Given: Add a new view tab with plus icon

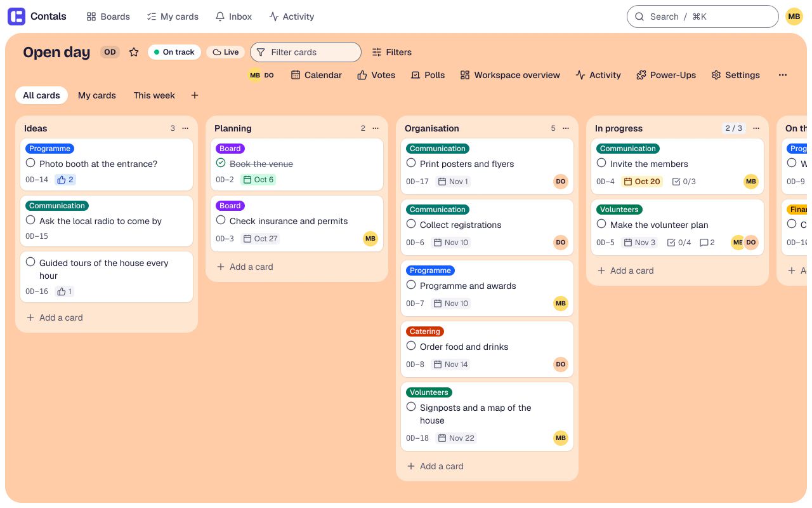Looking at the screenshot, I should (195, 95).
